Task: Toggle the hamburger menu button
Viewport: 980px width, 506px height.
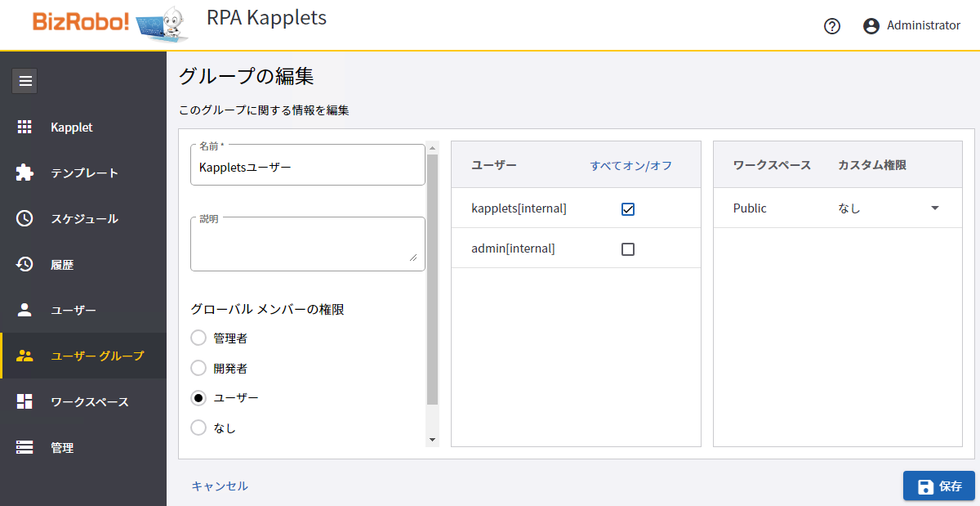Action: pos(25,81)
